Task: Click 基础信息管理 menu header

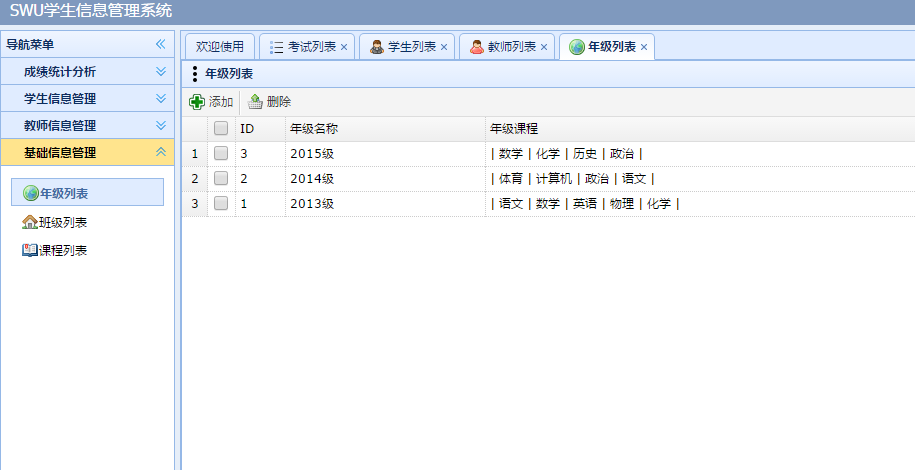Action: tap(88, 152)
